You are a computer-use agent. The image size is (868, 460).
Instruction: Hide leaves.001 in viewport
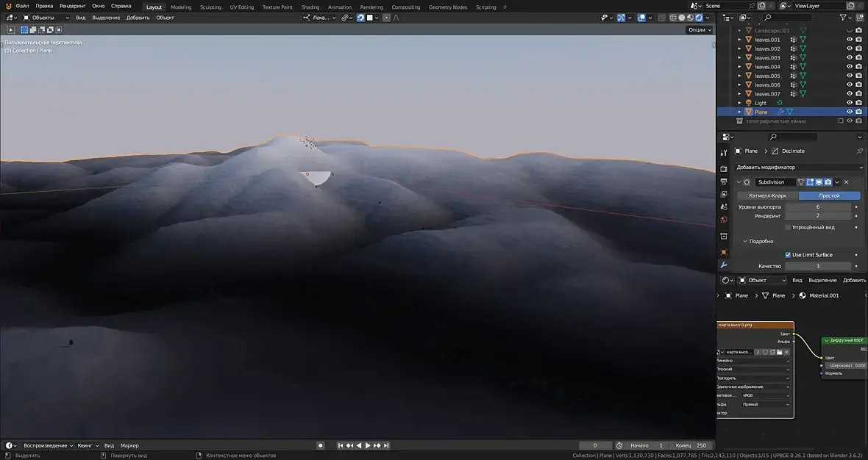(x=850, y=40)
